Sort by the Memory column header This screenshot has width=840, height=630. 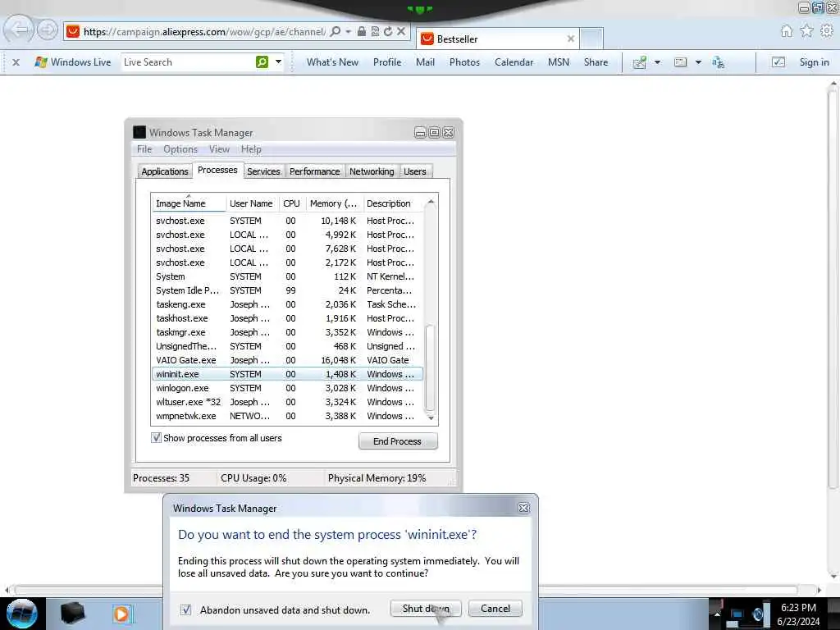pos(334,203)
